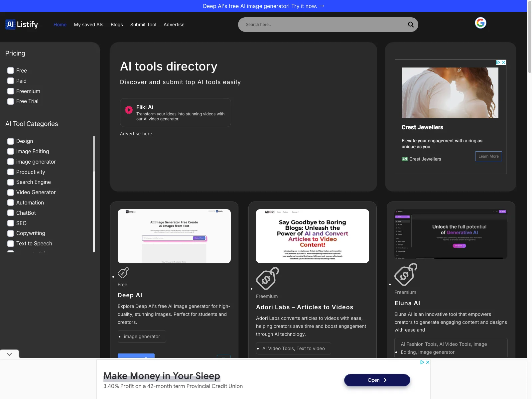Check the SEO category
Viewport: 532px width, 399px height.
(11, 223)
